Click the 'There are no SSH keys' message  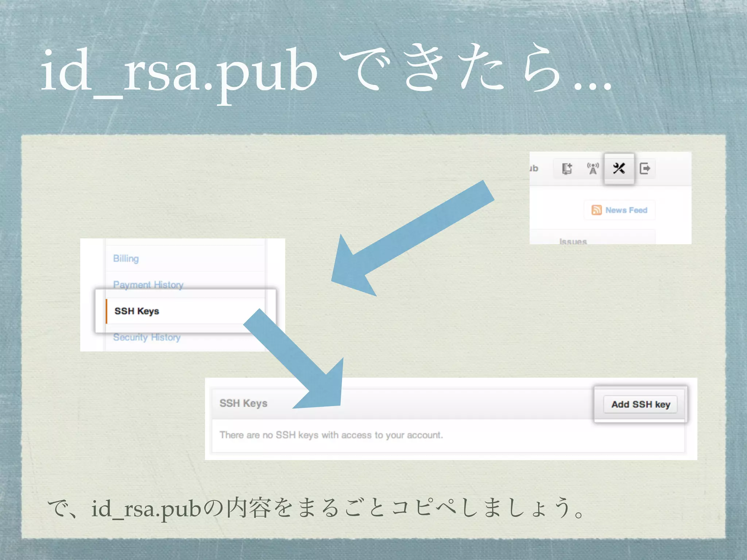(331, 435)
